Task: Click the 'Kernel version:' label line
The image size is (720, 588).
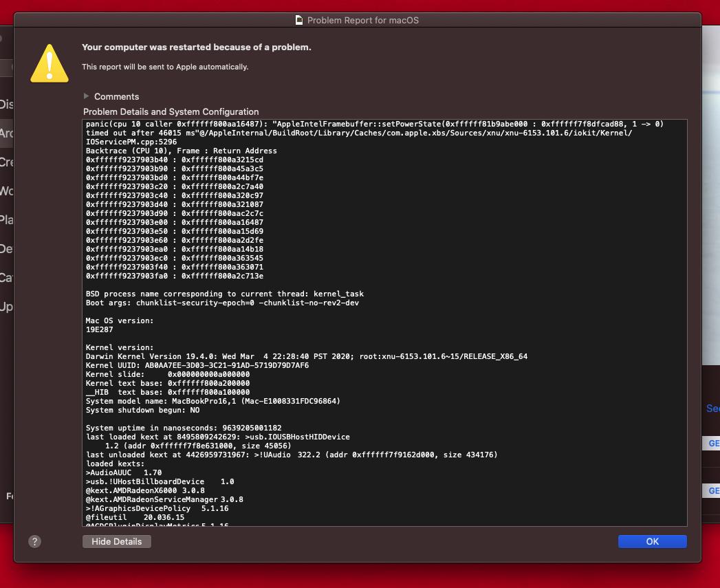Action: [x=120, y=348]
